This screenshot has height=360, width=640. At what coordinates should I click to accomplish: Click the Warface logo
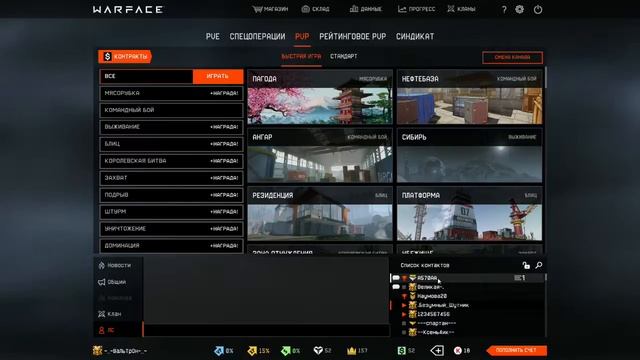point(128,9)
